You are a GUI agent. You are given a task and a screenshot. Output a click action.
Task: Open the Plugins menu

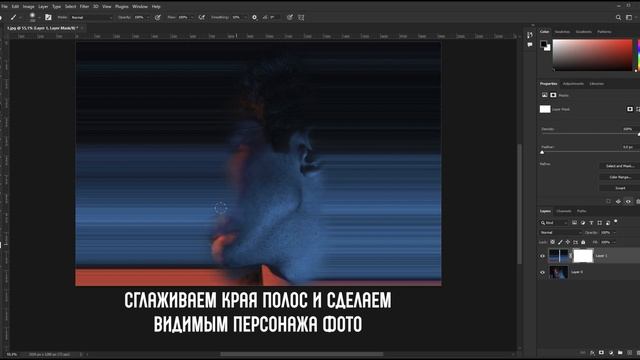tap(122, 7)
